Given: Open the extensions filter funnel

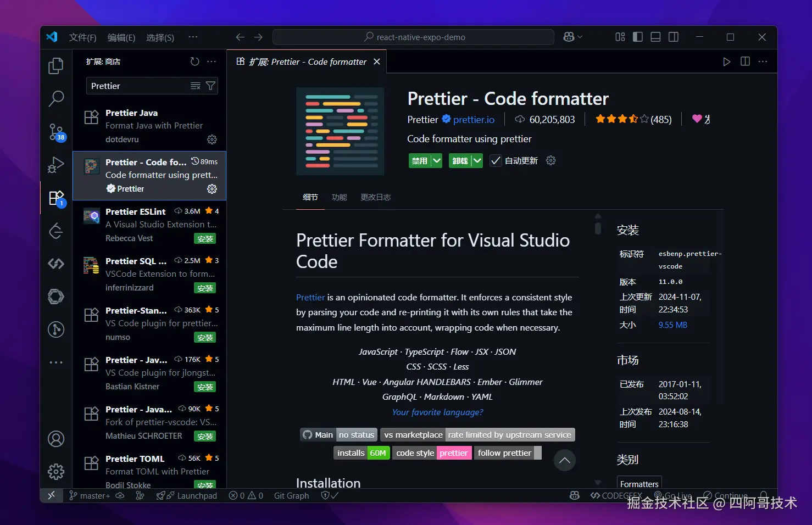Looking at the screenshot, I should (210, 86).
